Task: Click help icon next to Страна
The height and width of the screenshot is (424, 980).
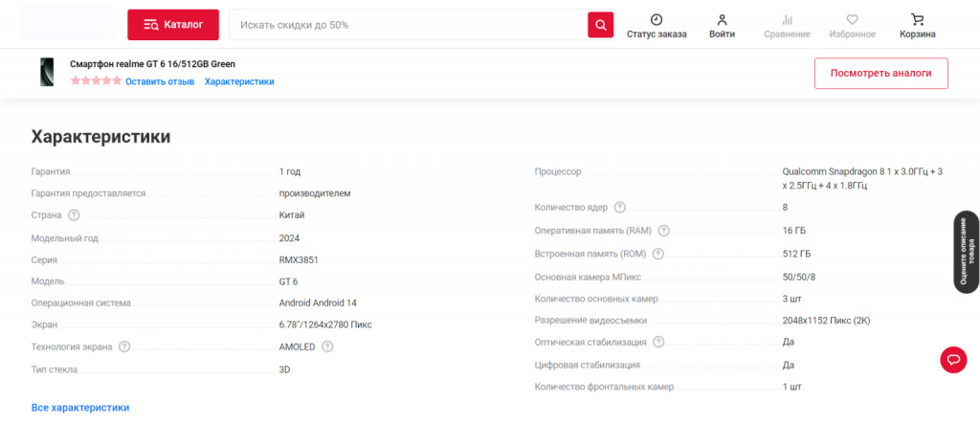Action: [74, 215]
